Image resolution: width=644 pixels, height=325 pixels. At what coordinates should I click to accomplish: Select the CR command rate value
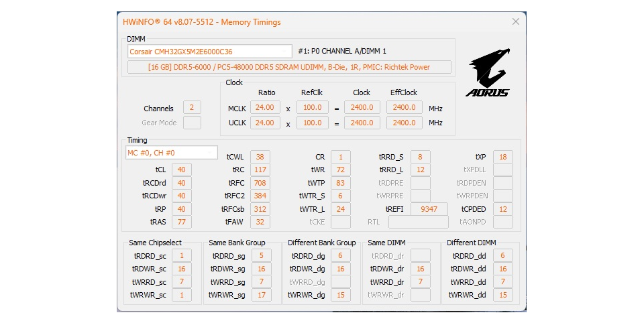point(340,157)
